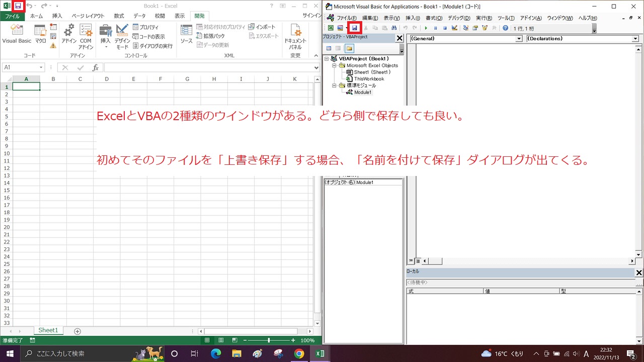Switch to ホーム tab in Excel
Image resolution: width=644 pixels, height=362 pixels.
click(x=36, y=16)
